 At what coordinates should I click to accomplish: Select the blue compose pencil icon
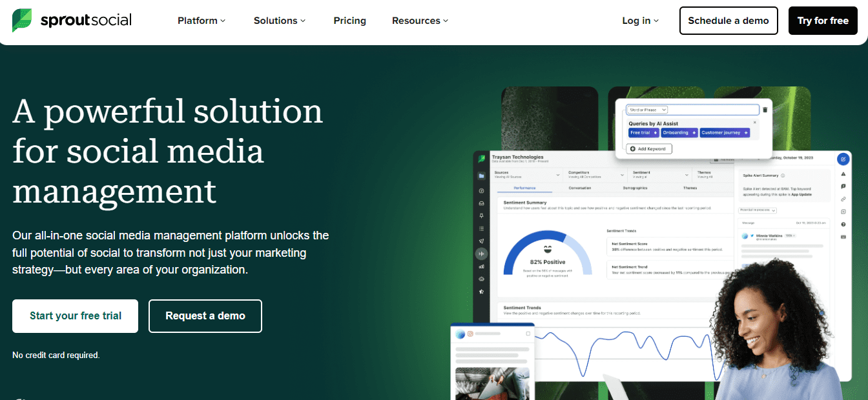click(843, 159)
